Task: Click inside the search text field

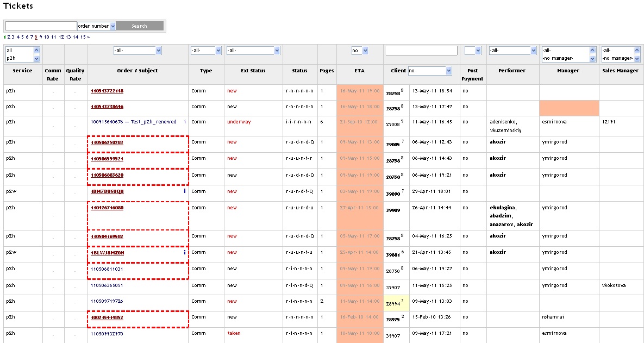Action: click(x=40, y=25)
